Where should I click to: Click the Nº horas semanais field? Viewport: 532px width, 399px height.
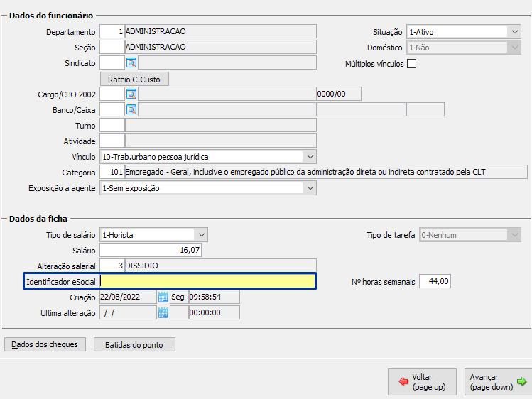pos(435,281)
